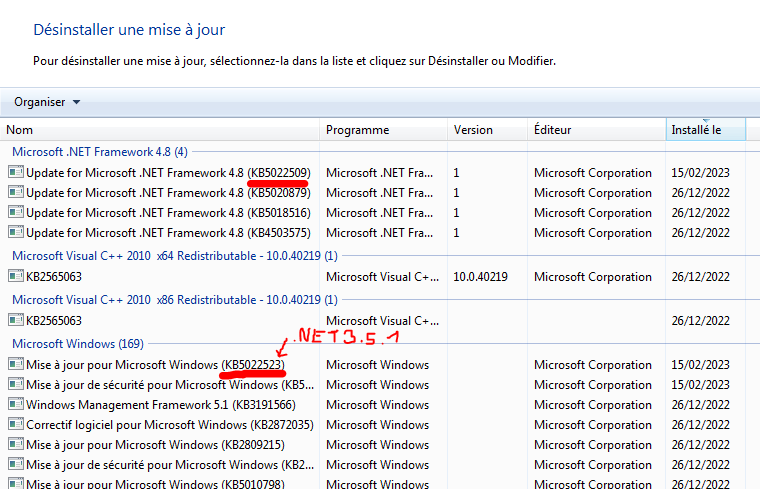Click the 15/02/2023 date of KB5022523

tap(700, 364)
